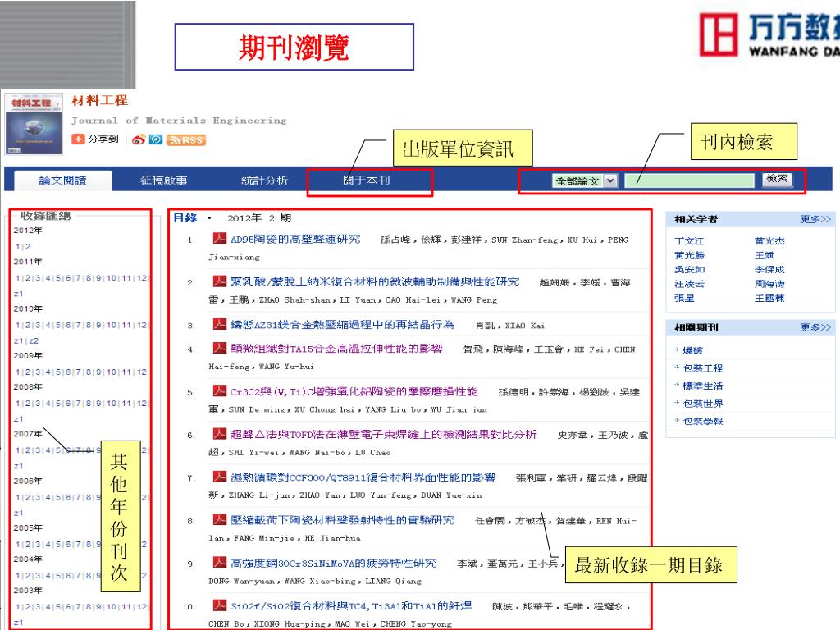Share via the Weibo icon
840x630 pixels.
139,139
